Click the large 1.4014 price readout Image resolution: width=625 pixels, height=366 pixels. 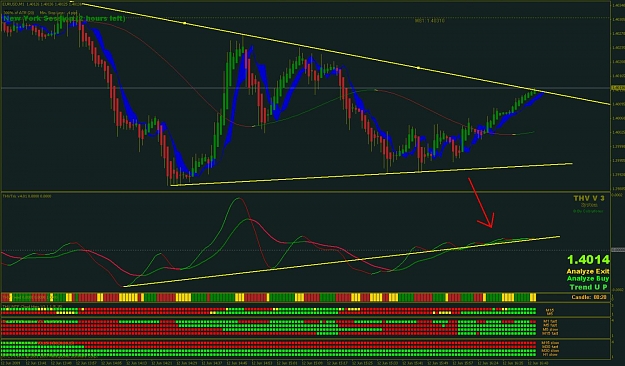pos(588,260)
